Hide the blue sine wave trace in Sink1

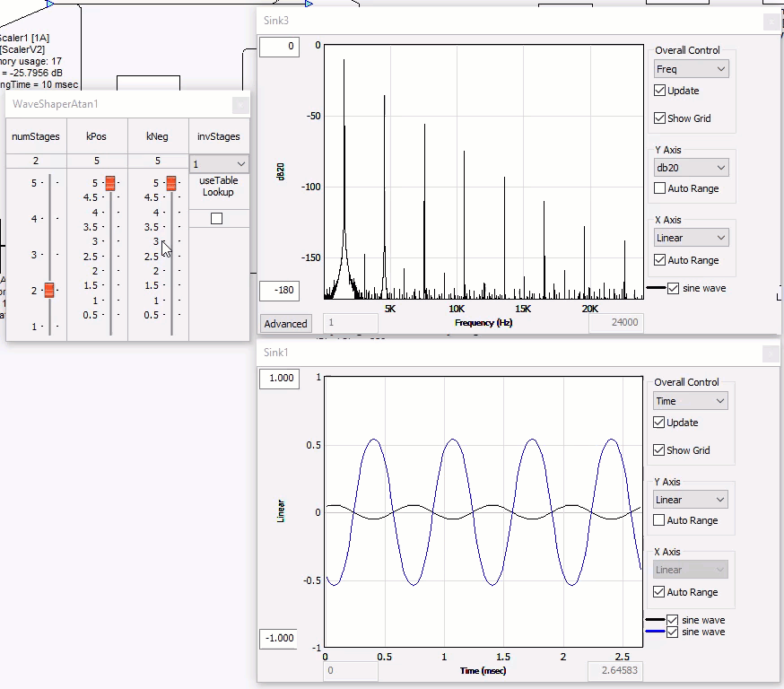coord(673,632)
